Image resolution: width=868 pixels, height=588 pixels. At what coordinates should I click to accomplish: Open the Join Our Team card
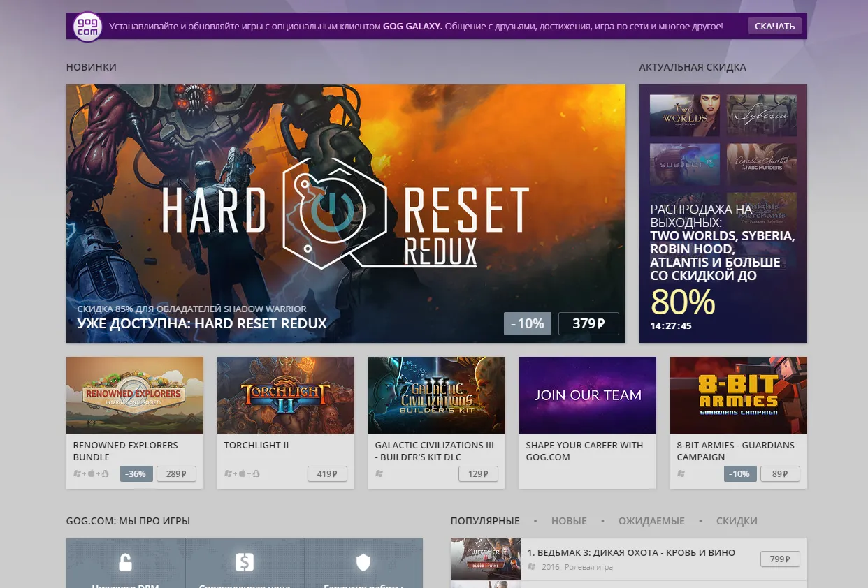(588, 422)
